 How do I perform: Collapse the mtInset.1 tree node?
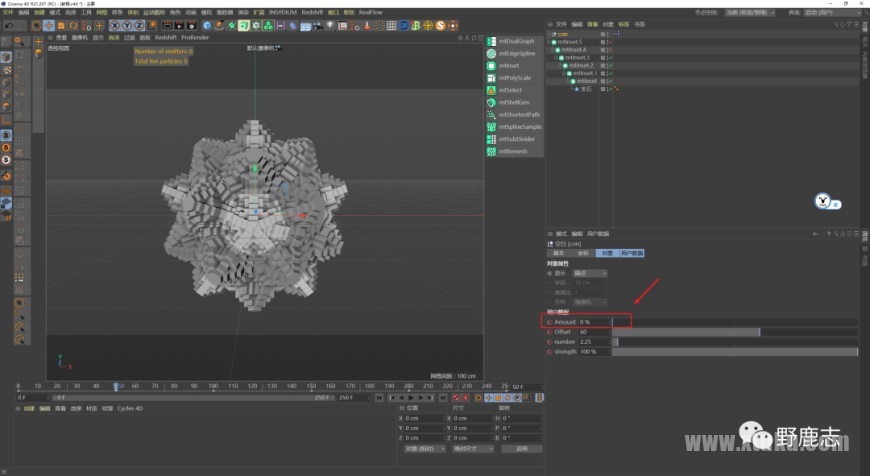(564, 73)
